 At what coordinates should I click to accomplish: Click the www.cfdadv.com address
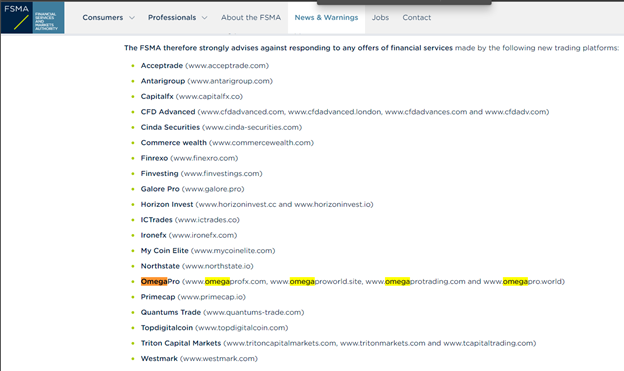click(515, 112)
